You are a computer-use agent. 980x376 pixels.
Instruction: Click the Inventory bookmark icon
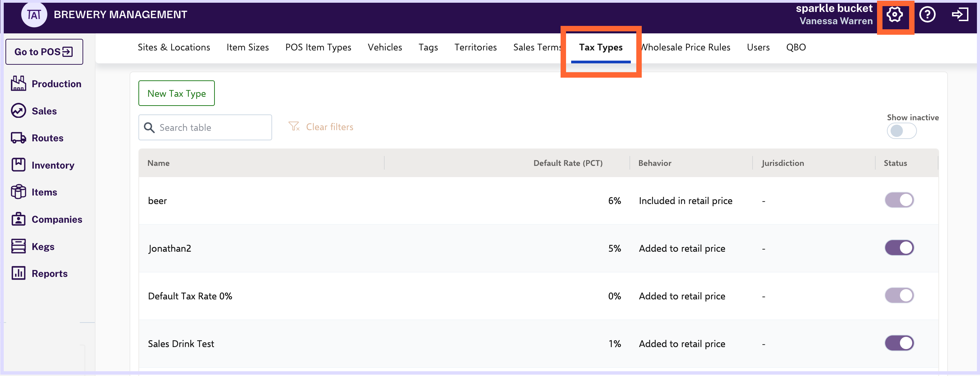pyautogui.click(x=18, y=165)
